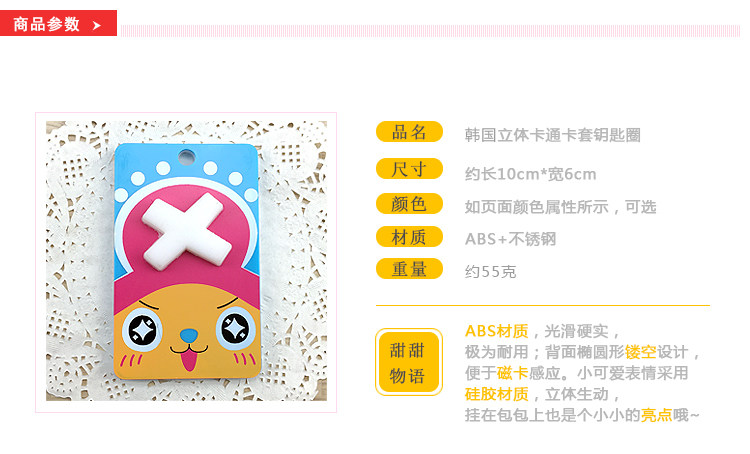Click the highlighted ABS材质 text
The height and width of the screenshot is (454, 750).
click(x=496, y=331)
